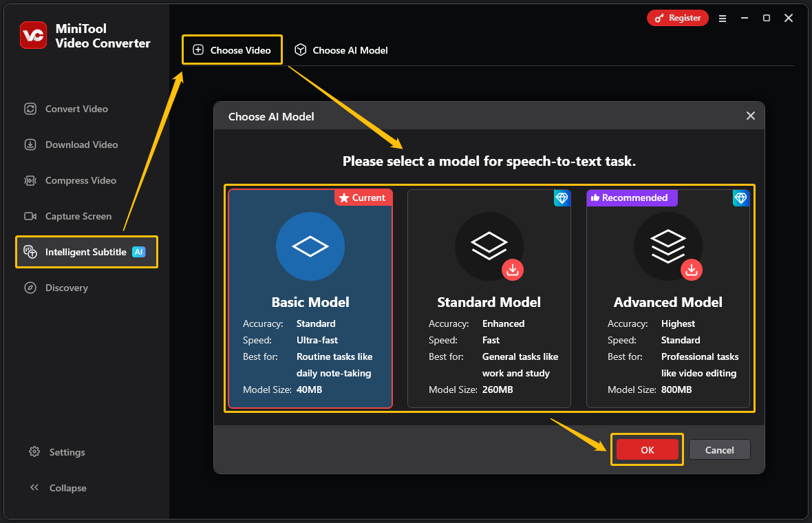This screenshot has width=812, height=523.
Task: Open the Compress Video tool
Action: coord(78,180)
